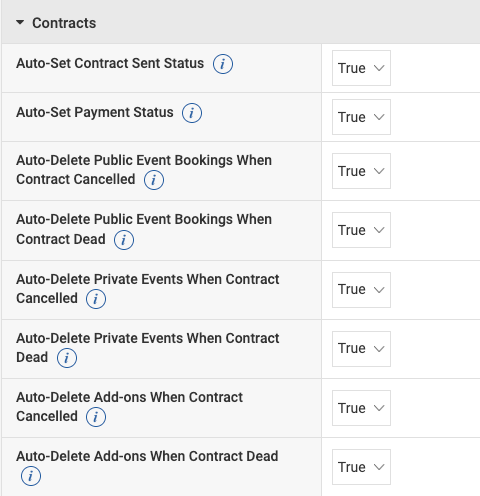The height and width of the screenshot is (496, 480).
Task: Change Auto-Set Payment Status dropdown value
Action: tap(361, 117)
